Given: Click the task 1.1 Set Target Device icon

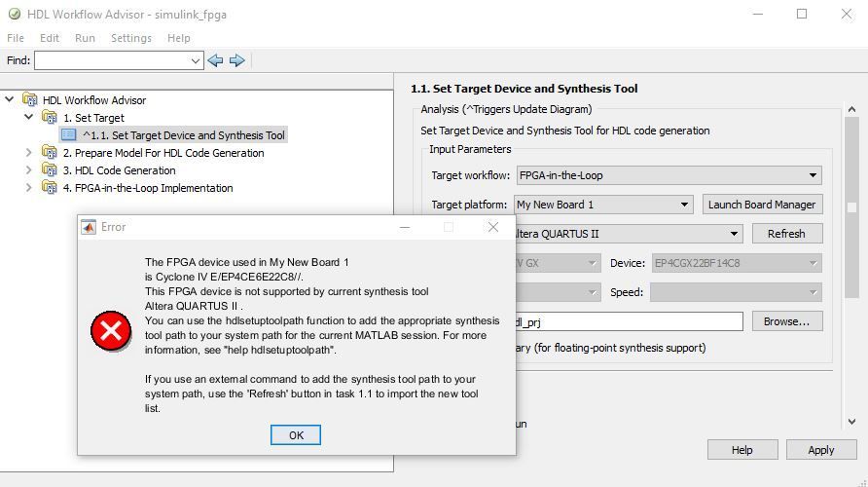Looking at the screenshot, I should coord(69,135).
